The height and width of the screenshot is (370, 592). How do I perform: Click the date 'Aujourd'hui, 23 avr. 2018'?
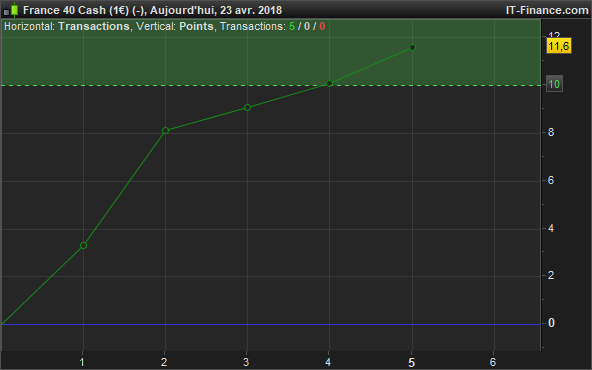[x=216, y=10]
